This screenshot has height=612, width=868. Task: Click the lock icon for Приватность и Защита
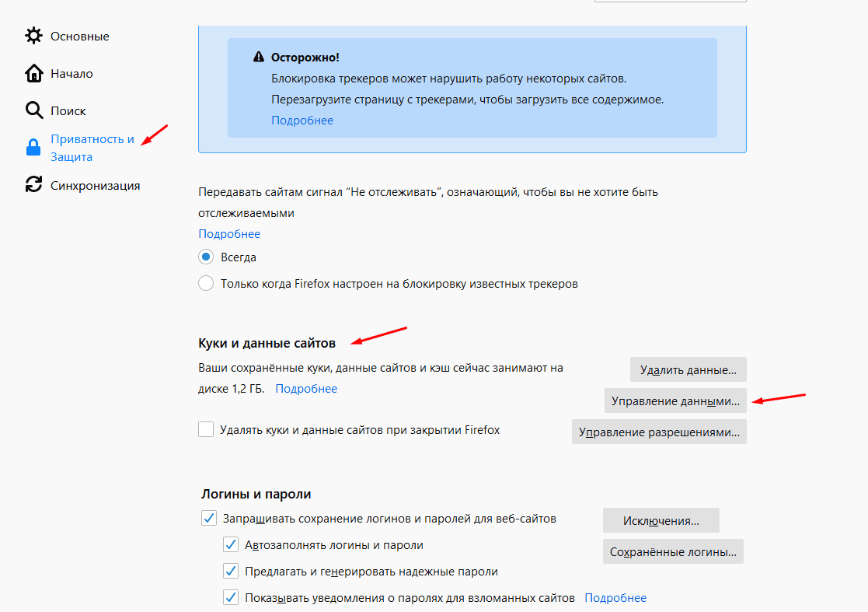coord(33,147)
